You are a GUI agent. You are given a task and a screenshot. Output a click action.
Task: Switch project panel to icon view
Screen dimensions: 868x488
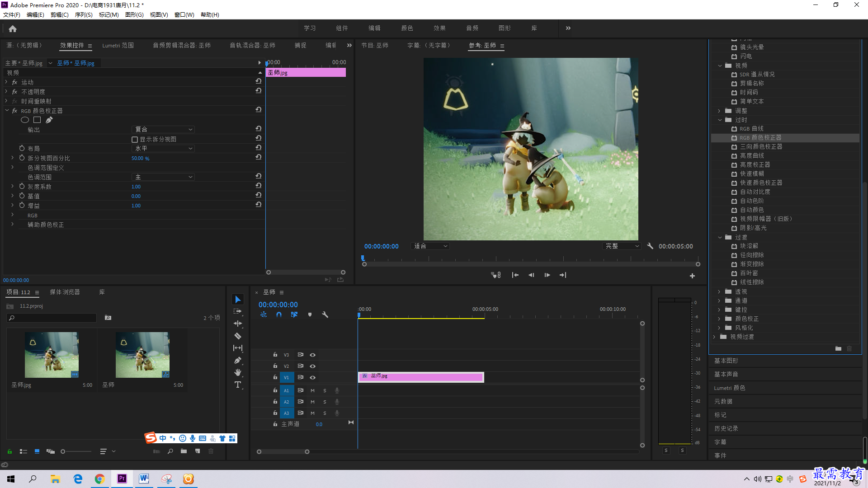click(37, 451)
